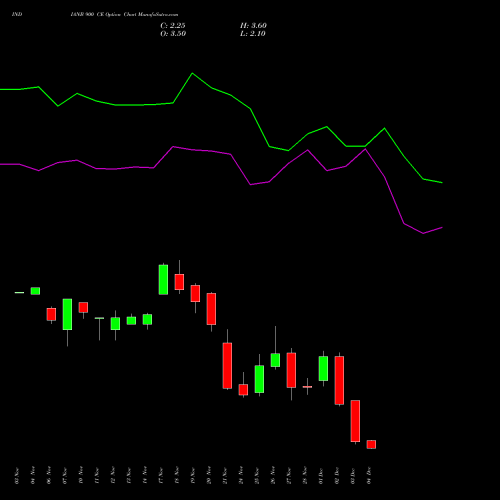Click the "11 Nov" date axis label
Screen dimensions: 500x500
(97, 476)
